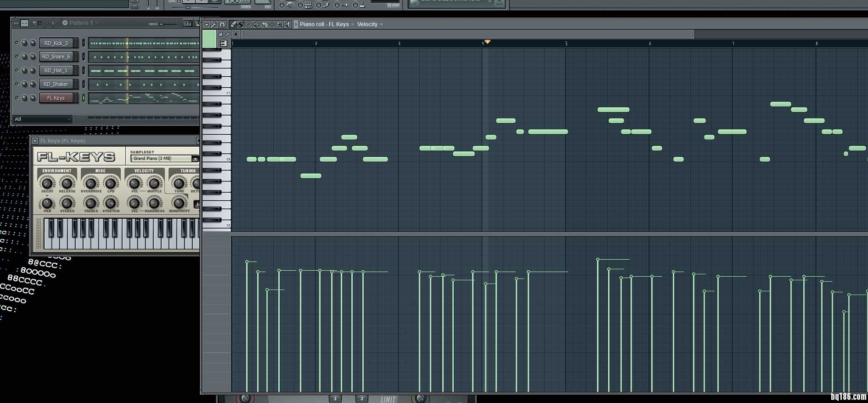Viewport: 868px width, 403px height.
Task: Activate the Delete tool in piano roll
Action: (x=248, y=24)
